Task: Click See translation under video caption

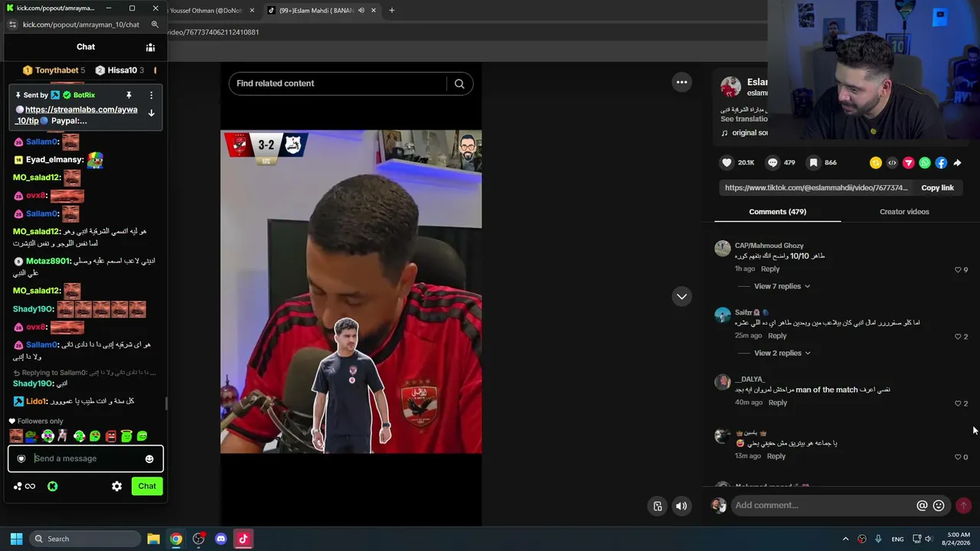Action: (743, 119)
